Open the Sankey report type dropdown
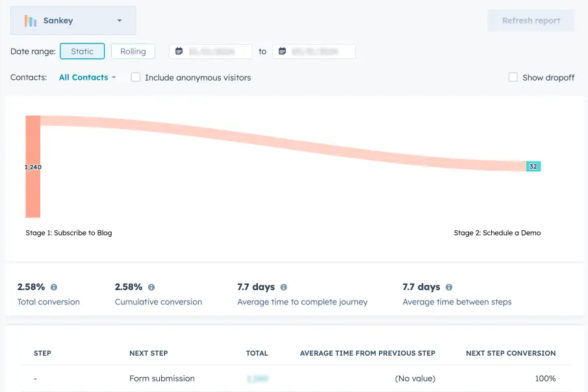Viewport: 588px width, 392px height. click(73, 20)
